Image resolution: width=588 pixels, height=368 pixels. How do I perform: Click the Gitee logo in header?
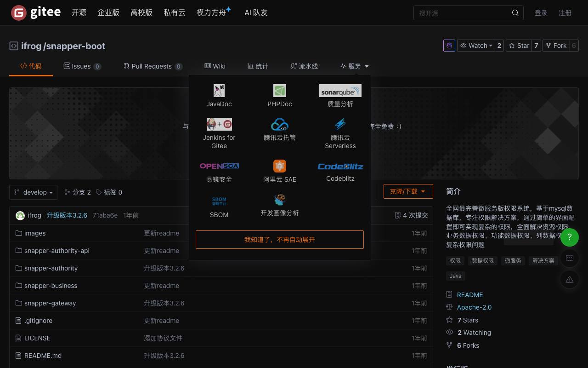point(36,13)
